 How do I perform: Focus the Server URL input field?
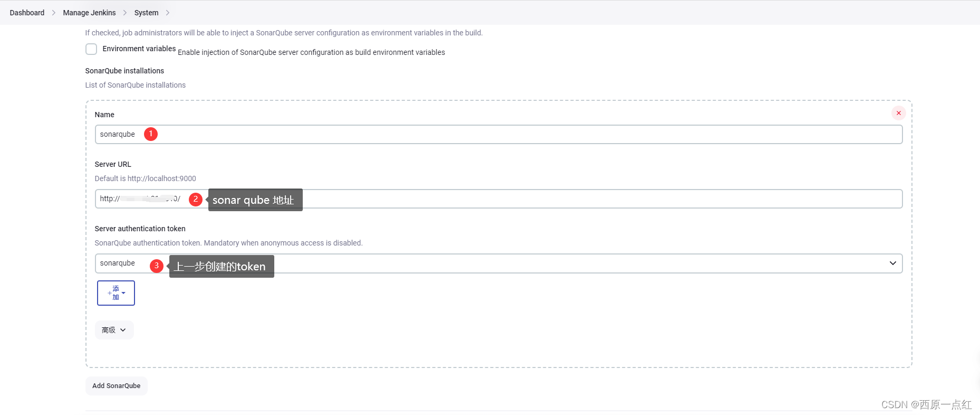pos(498,199)
